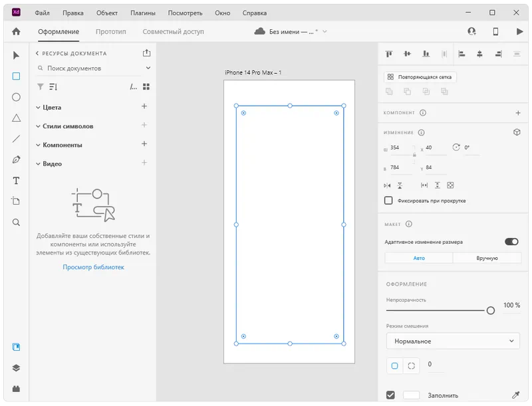Select the Polygon triangle tool

(x=16, y=118)
